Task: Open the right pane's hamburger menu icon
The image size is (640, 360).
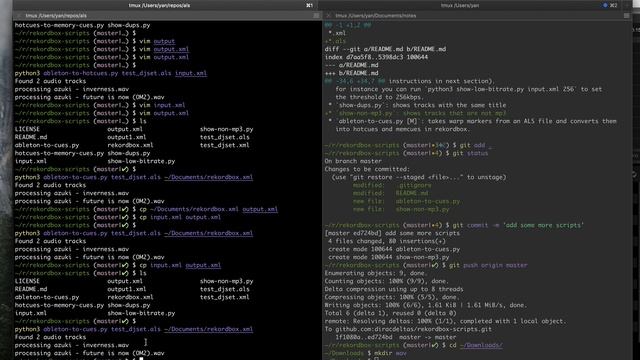Action: 627,16
